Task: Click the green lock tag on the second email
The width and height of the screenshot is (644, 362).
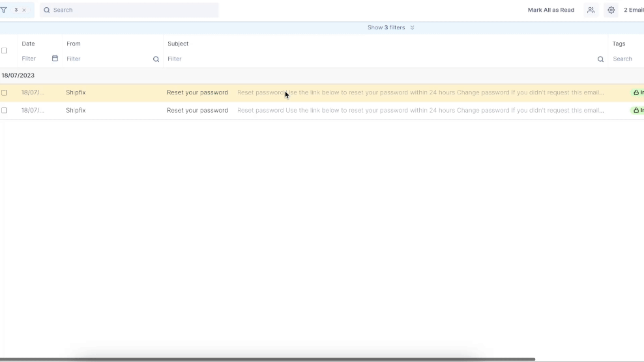Action: point(637,111)
